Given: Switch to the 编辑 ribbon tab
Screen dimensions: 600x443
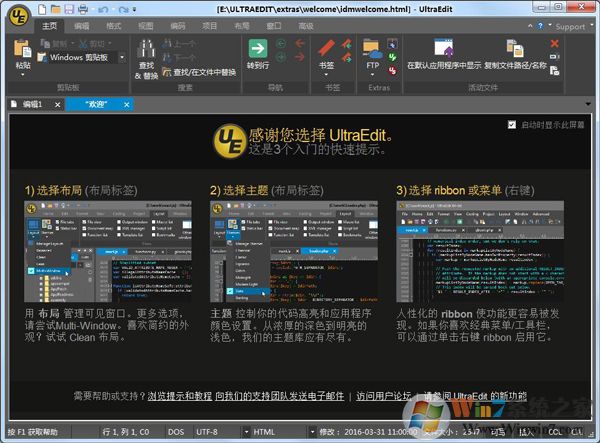Looking at the screenshot, I should [82, 26].
